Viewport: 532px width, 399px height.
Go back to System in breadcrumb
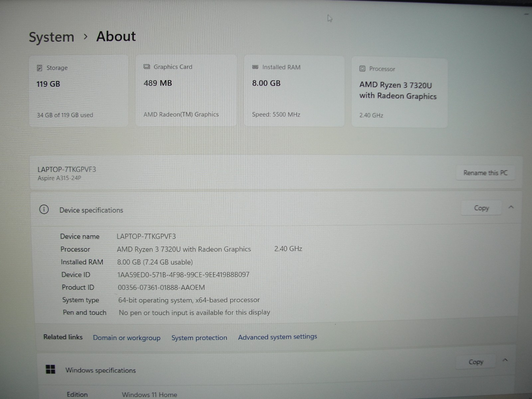52,37
